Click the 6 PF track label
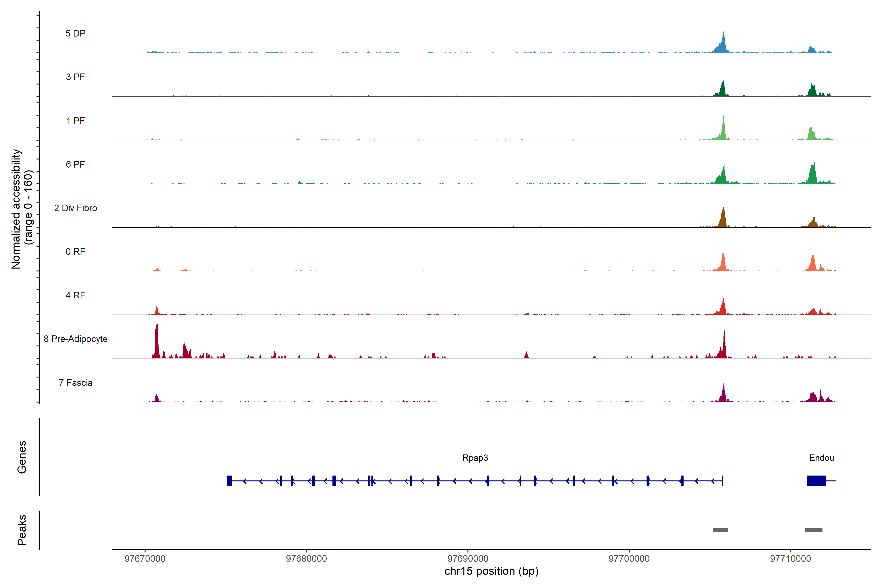 click(75, 164)
